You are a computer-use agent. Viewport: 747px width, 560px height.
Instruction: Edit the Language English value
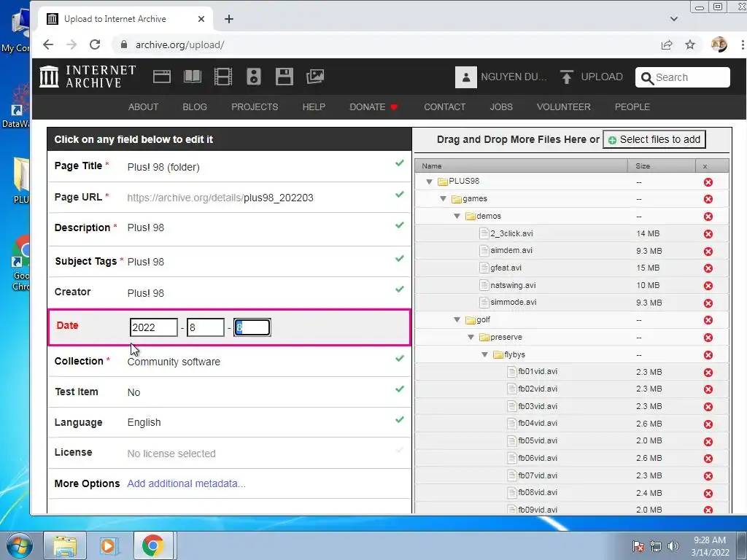pos(144,422)
